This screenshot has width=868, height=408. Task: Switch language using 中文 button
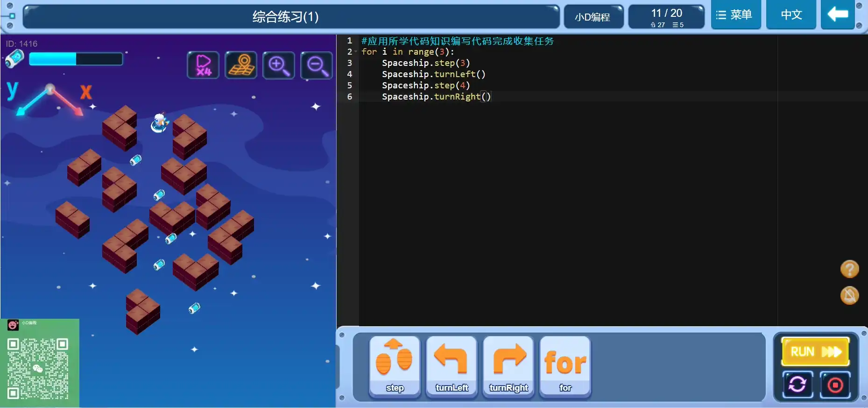[x=791, y=15]
